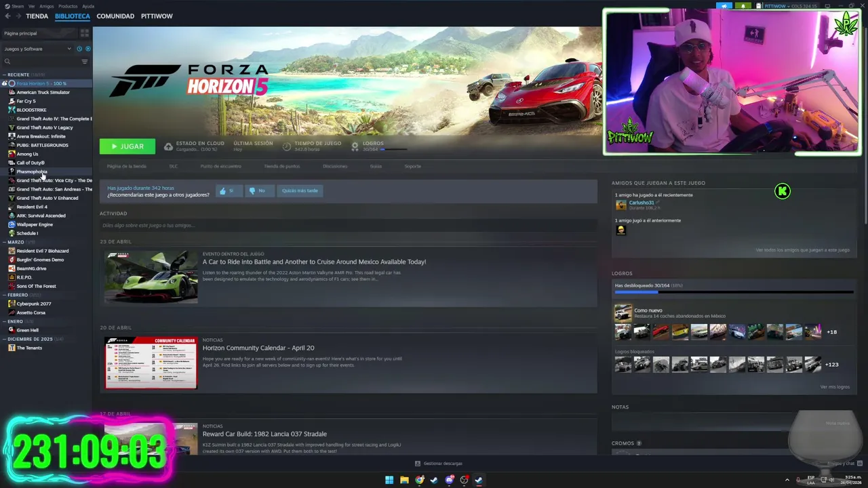This screenshot has width=868, height=488.
Task: Open Horizon Community Calendar thumbnail
Action: [151, 363]
